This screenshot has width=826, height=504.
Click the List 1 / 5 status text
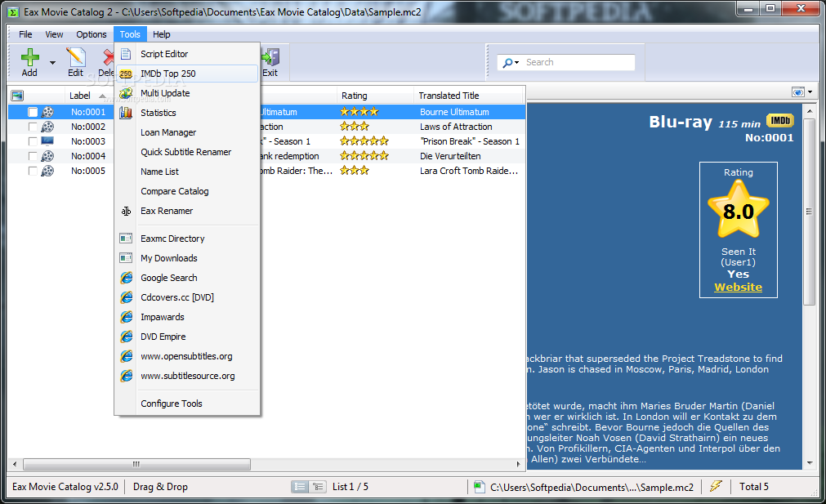click(350, 487)
